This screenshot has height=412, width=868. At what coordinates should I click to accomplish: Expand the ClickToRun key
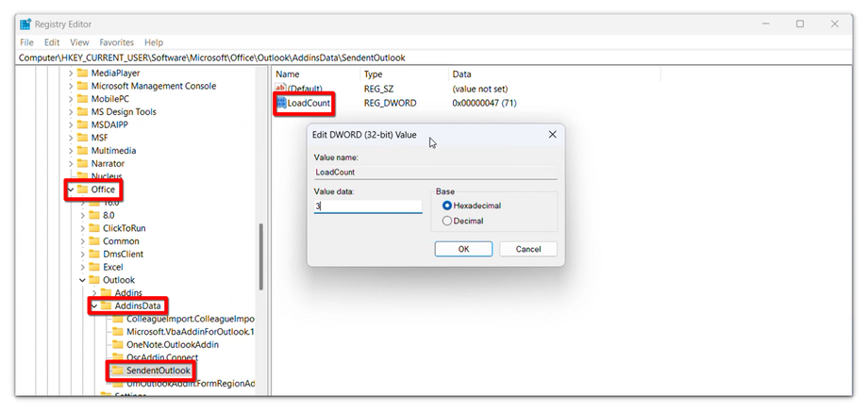click(x=82, y=228)
